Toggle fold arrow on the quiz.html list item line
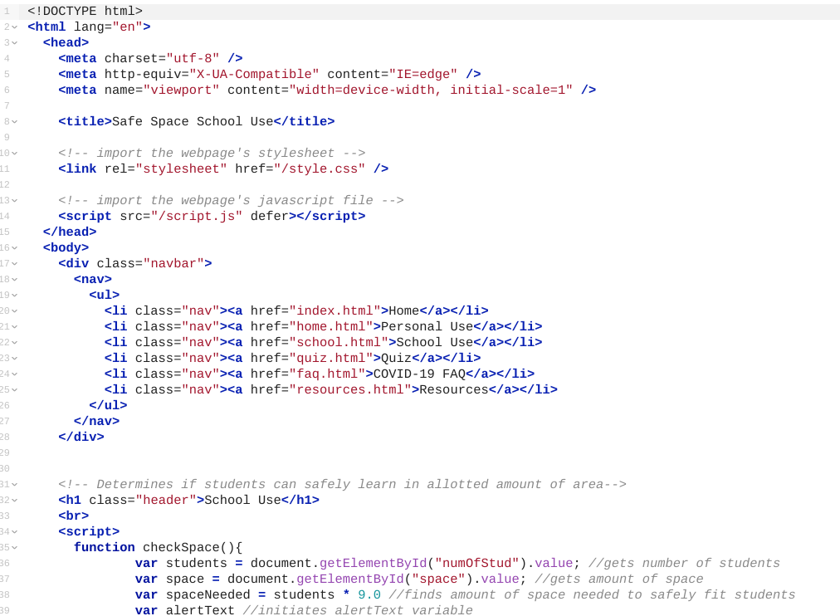The width and height of the screenshot is (840, 616). (x=14, y=358)
